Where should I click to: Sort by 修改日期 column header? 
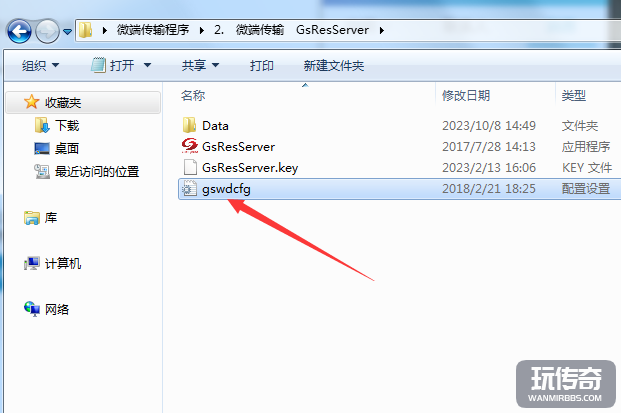[466, 95]
